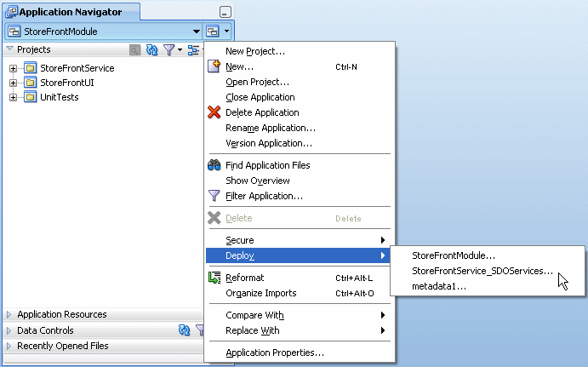This screenshot has width=588, height=367.
Task: Click the highlighted Deploy menu item
Action: (x=298, y=255)
